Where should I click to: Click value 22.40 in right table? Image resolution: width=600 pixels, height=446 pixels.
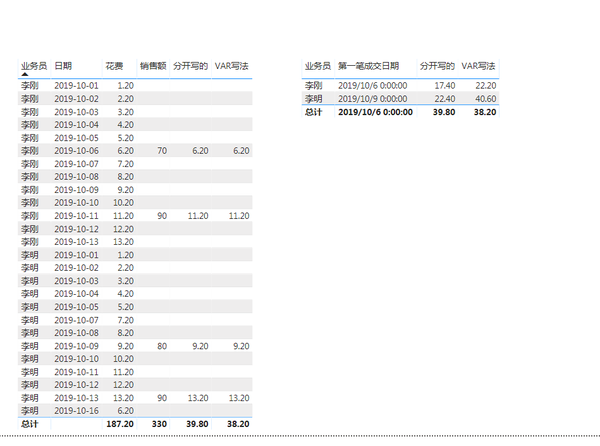445,99
